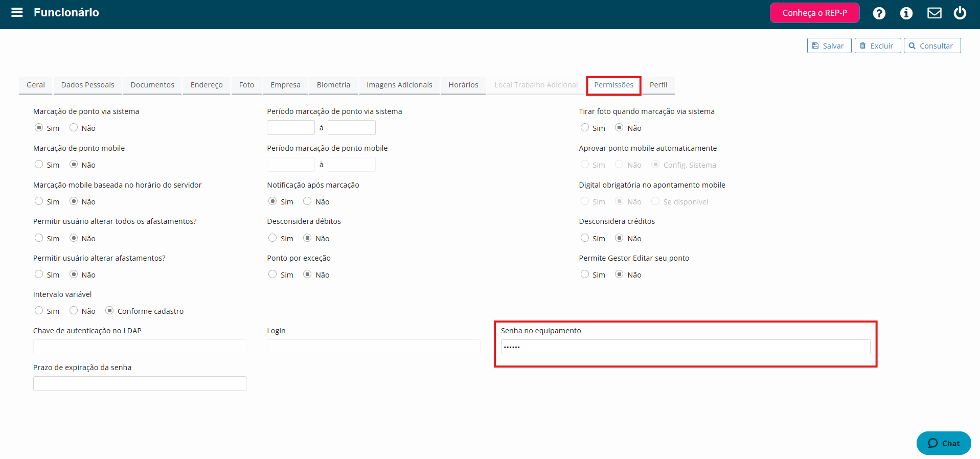Select Não for Ponto por exceção

(x=307, y=274)
